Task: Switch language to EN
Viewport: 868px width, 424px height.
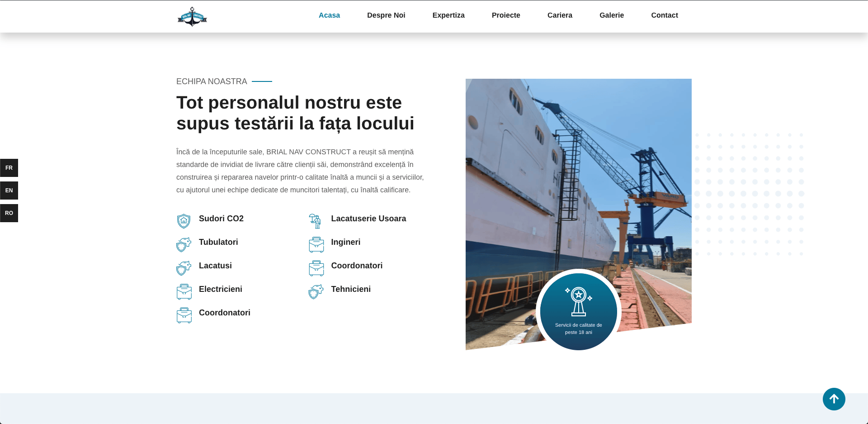Action: [9, 191]
